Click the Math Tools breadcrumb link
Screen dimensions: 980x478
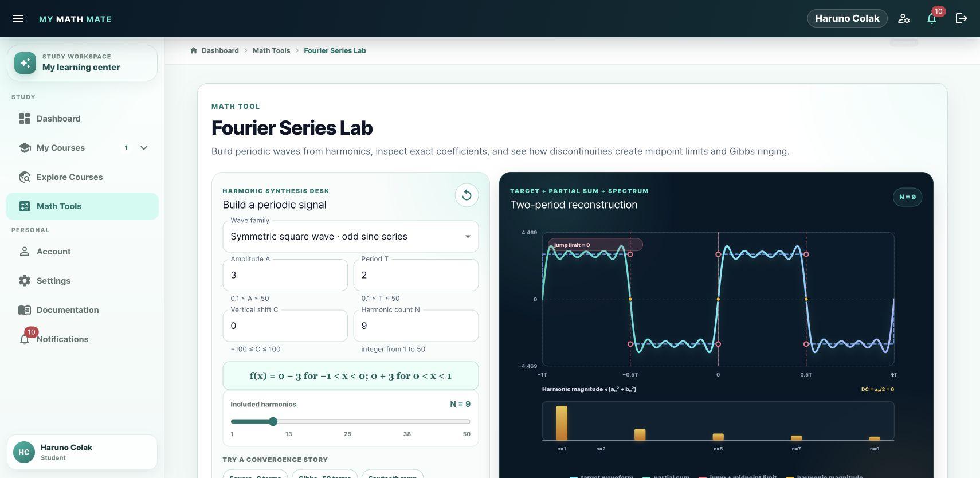271,50
